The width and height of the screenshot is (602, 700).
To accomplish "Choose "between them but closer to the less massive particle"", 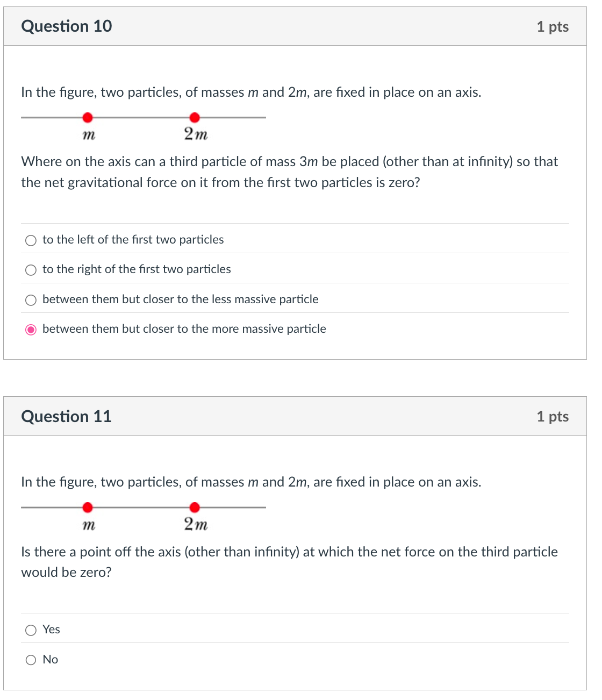I will (x=31, y=299).
